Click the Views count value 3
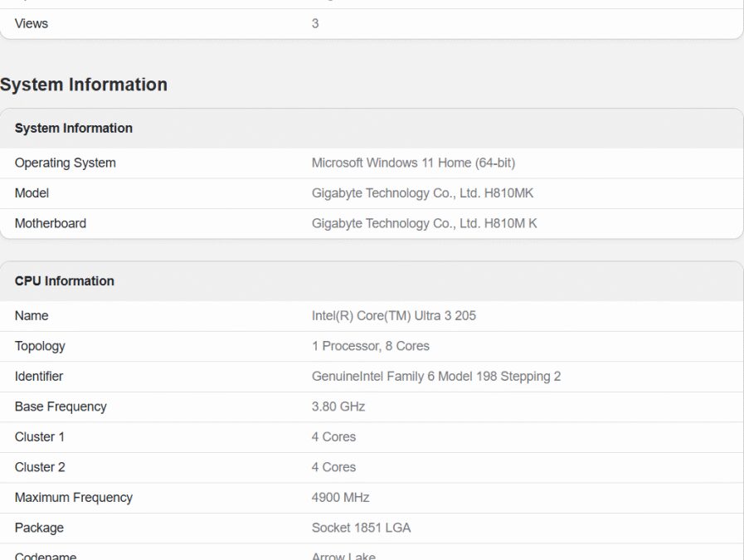Viewport: 744px width, 560px height. tap(315, 23)
